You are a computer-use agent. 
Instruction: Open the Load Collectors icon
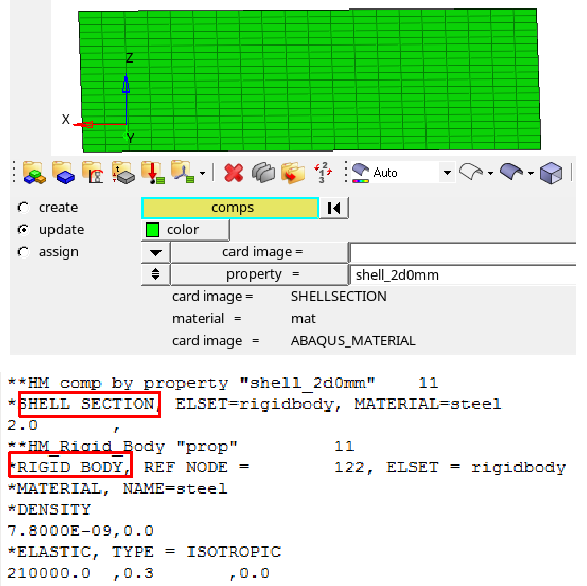[x=152, y=173]
